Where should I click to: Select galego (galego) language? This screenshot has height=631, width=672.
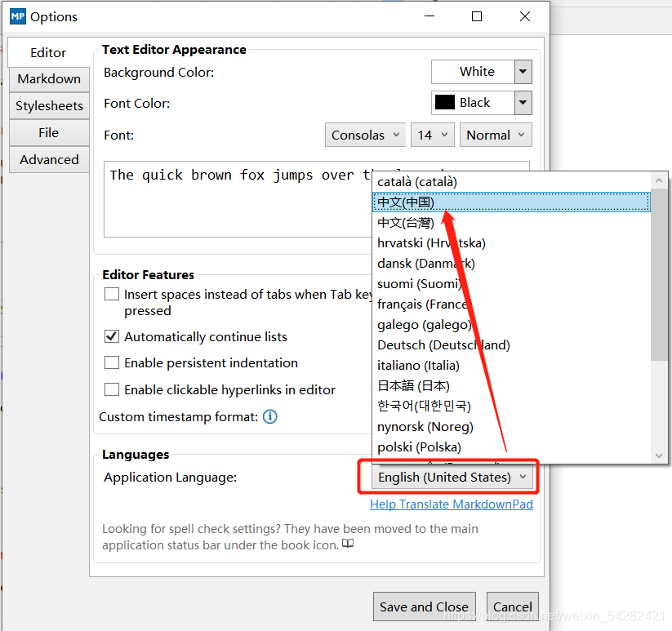[x=511, y=325]
